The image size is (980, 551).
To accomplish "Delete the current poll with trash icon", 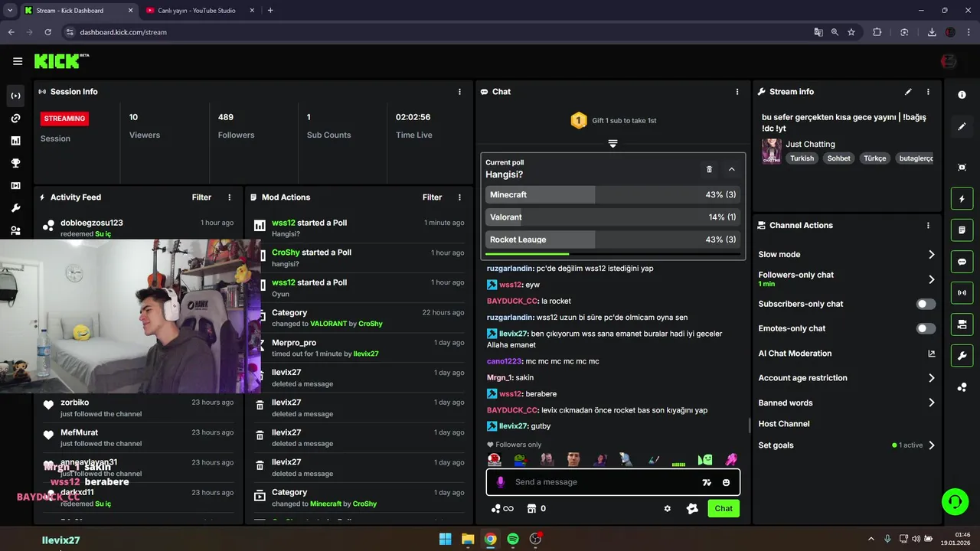I will [709, 169].
